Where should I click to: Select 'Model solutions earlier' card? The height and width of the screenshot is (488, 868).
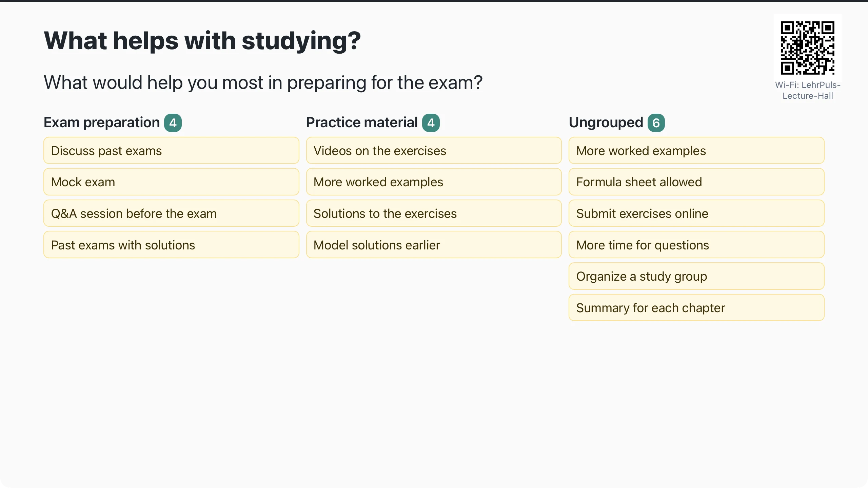coord(434,245)
